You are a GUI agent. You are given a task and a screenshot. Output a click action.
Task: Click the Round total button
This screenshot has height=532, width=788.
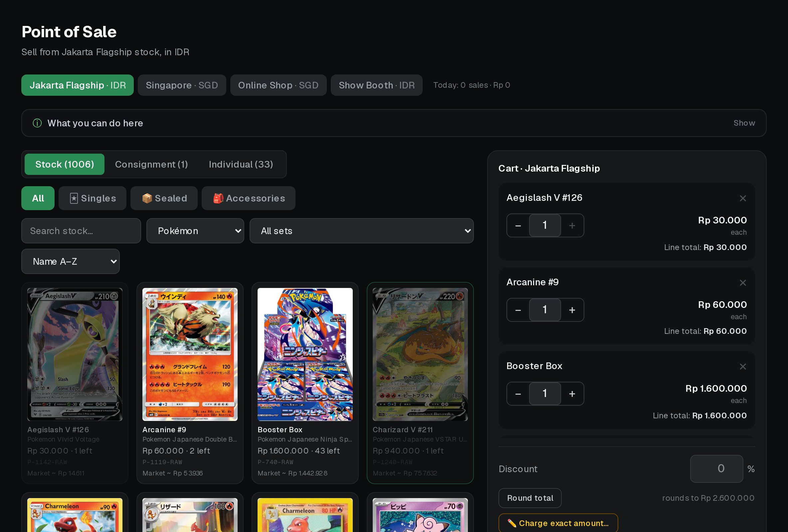pos(530,498)
